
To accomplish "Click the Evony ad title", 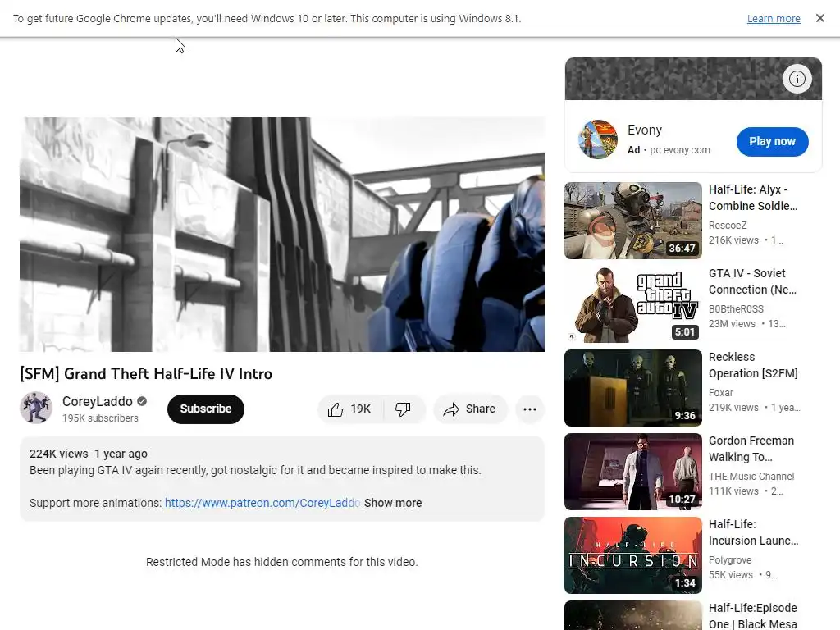I will 645,130.
